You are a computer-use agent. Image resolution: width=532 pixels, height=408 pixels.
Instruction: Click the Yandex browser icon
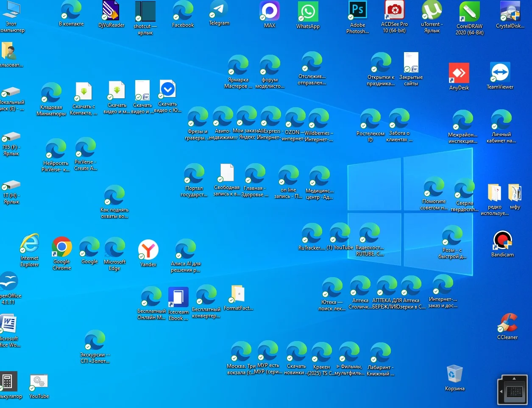[x=148, y=250]
